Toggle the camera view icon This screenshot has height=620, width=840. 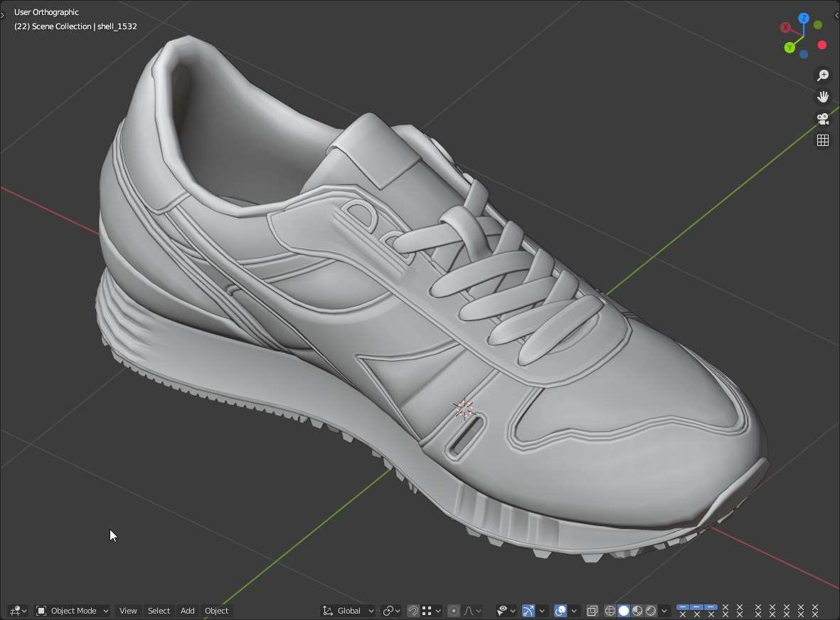pos(823,119)
